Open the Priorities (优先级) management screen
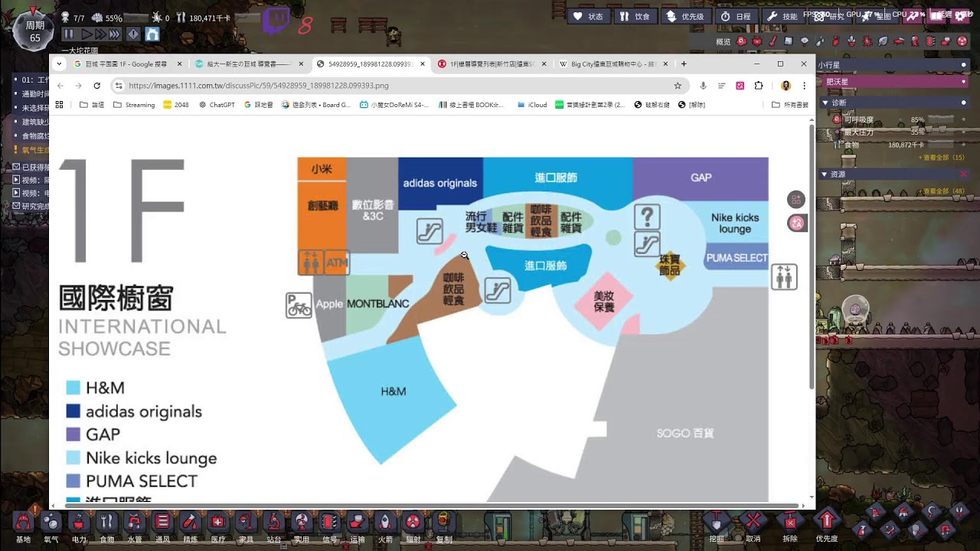 (684, 16)
